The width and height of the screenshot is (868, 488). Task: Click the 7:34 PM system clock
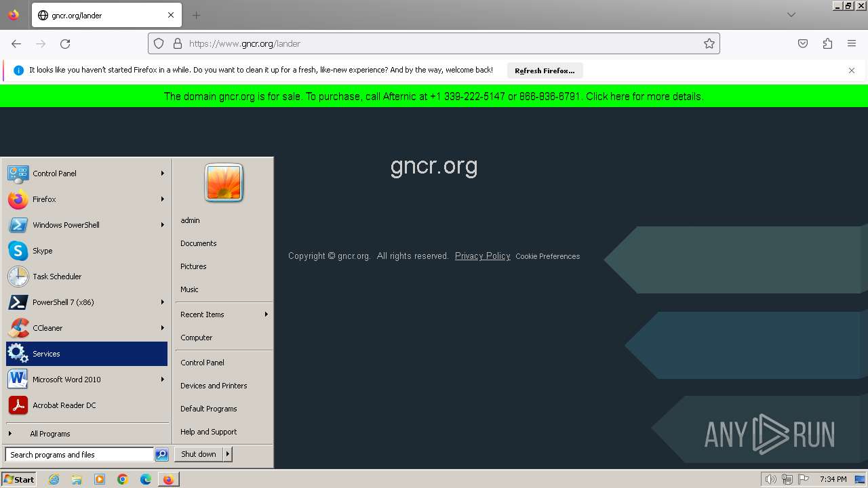click(x=833, y=479)
